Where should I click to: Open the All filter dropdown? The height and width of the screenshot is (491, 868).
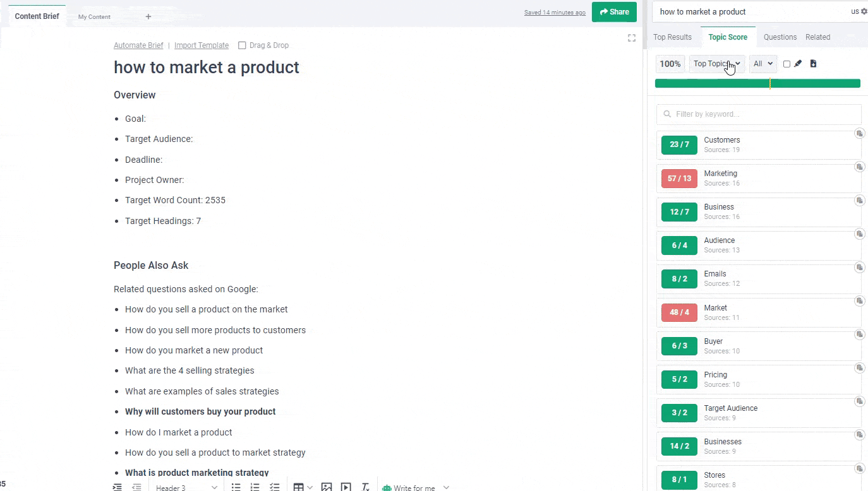(x=763, y=64)
